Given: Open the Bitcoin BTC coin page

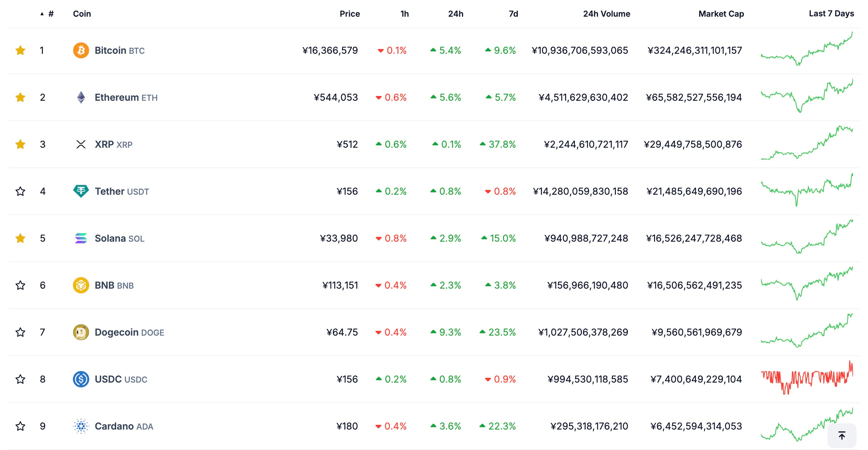Looking at the screenshot, I should [x=120, y=50].
